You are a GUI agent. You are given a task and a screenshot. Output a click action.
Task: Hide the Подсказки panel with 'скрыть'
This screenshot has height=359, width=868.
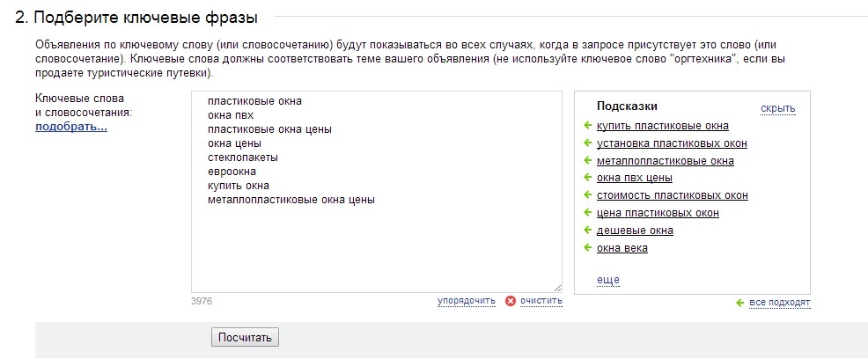click(x=778, y=108)
